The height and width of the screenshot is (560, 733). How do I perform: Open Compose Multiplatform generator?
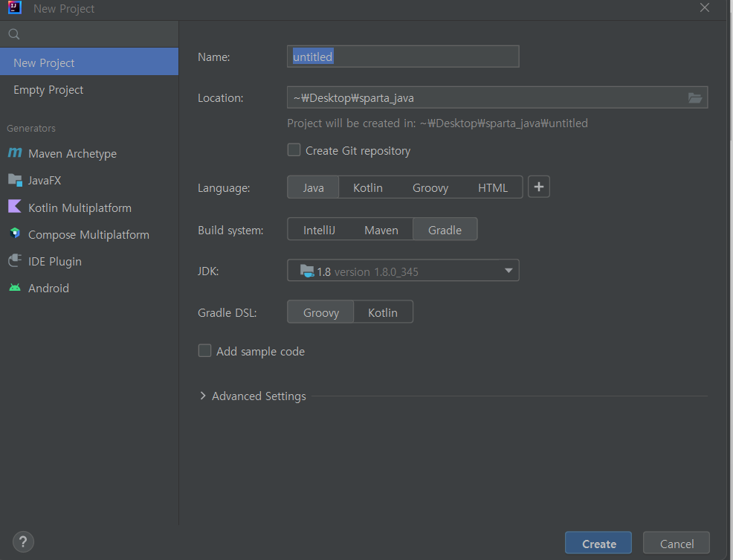88,234
